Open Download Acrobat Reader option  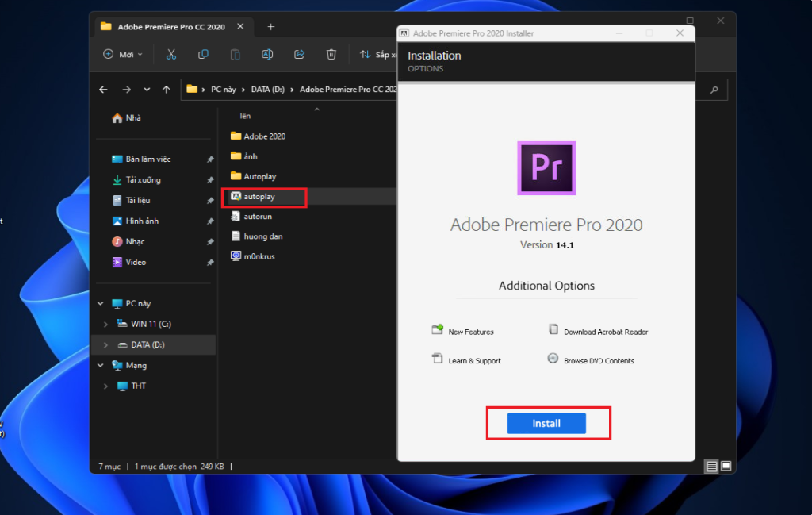point(598,331)
